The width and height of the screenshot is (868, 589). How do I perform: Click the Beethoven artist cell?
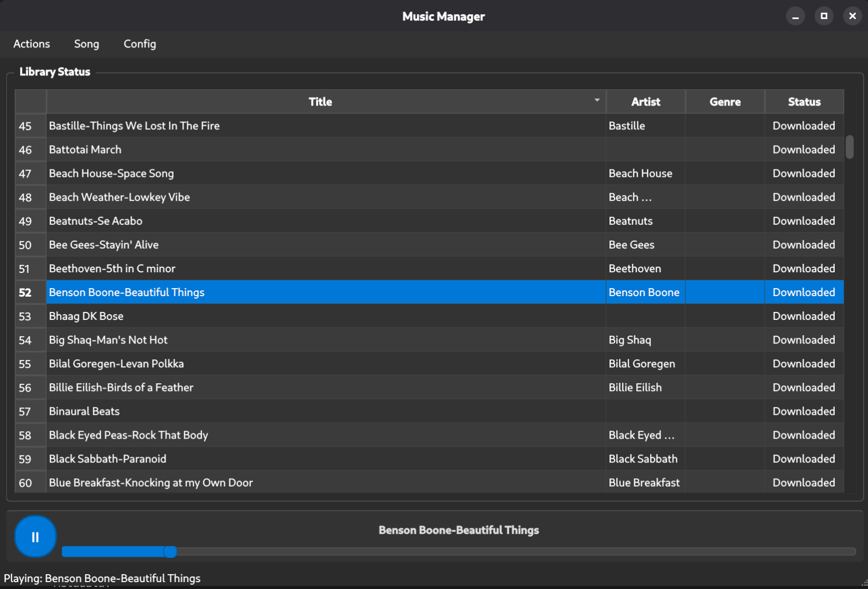pyautogui.click(x=635, y=269)
